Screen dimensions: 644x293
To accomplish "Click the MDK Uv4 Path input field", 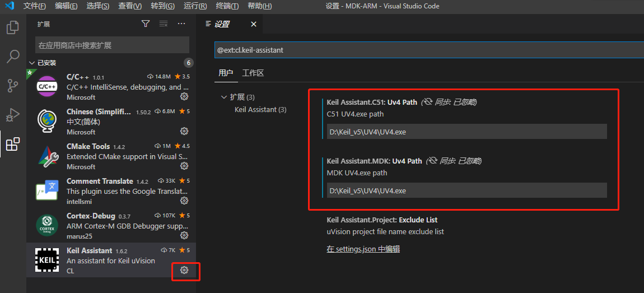I will coord(466,190).
